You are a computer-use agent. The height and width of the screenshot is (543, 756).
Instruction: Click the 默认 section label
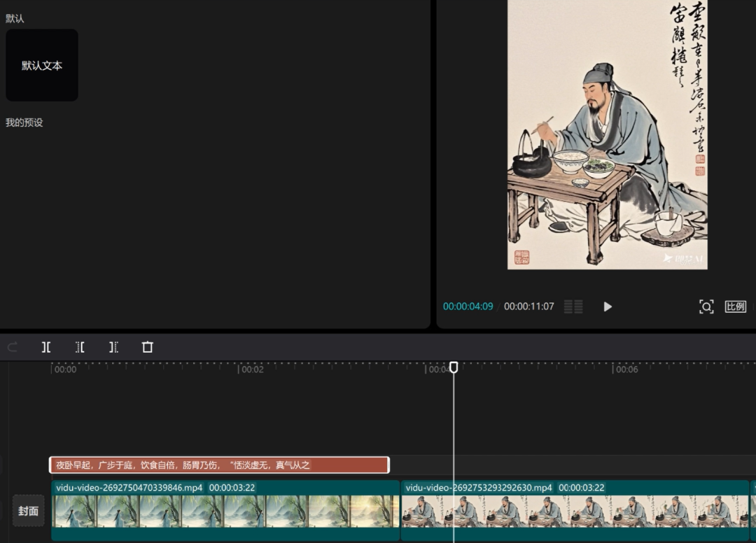coord(15,18)
